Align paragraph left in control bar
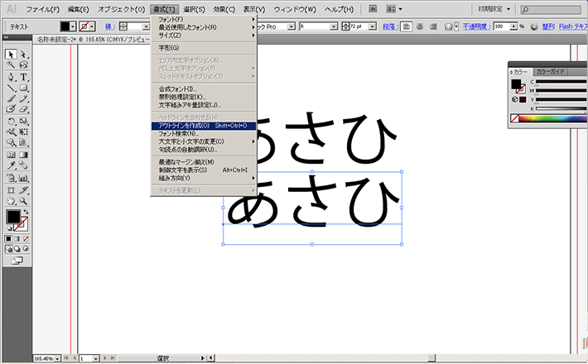The width and height of the screenshot is (588, 364). 406,26
